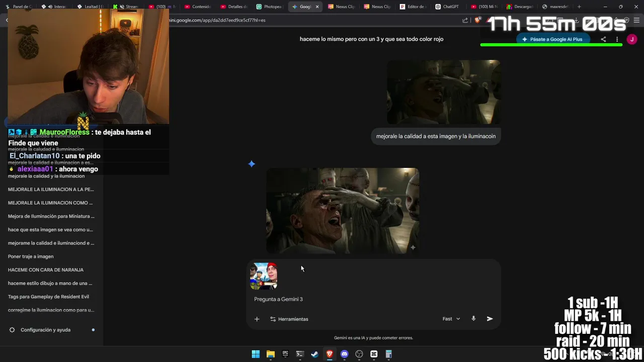
Task: Open the Google account avatar 'J'
Action: [632, 39]
